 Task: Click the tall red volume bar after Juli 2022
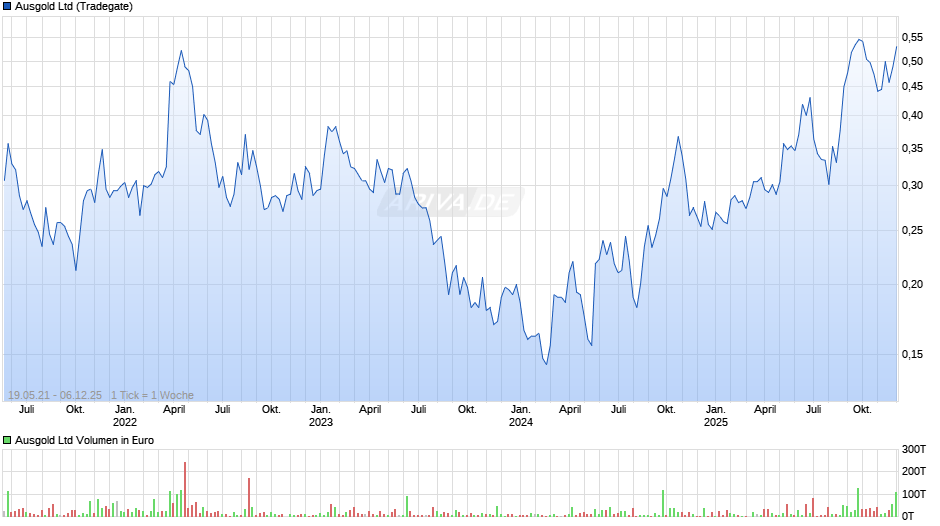[249, 497]
